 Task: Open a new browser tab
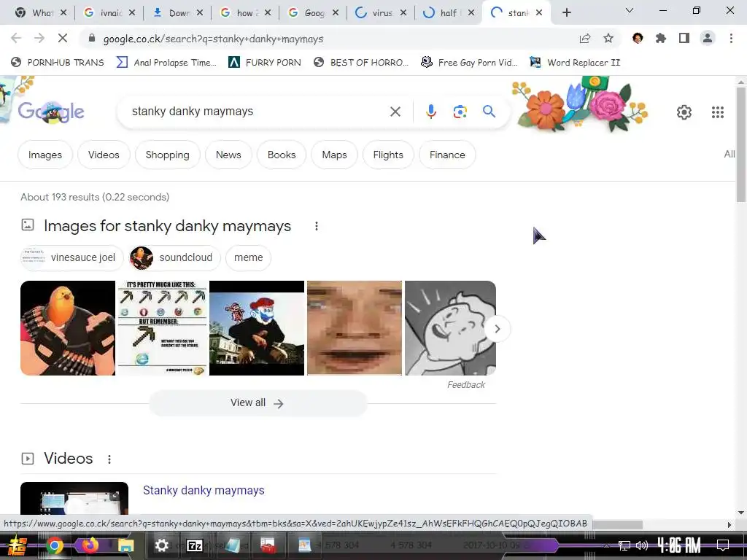coord(566,12)
